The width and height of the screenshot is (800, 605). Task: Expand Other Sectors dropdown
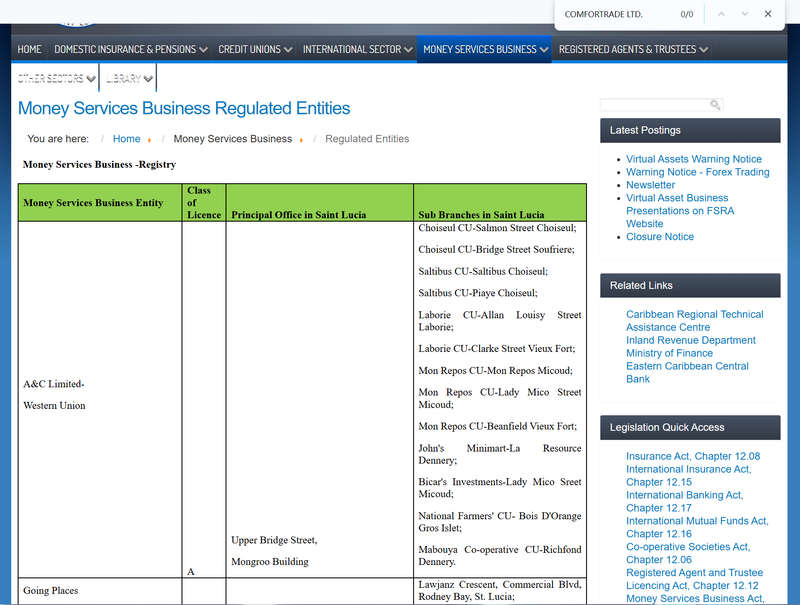tap(56, 79)
